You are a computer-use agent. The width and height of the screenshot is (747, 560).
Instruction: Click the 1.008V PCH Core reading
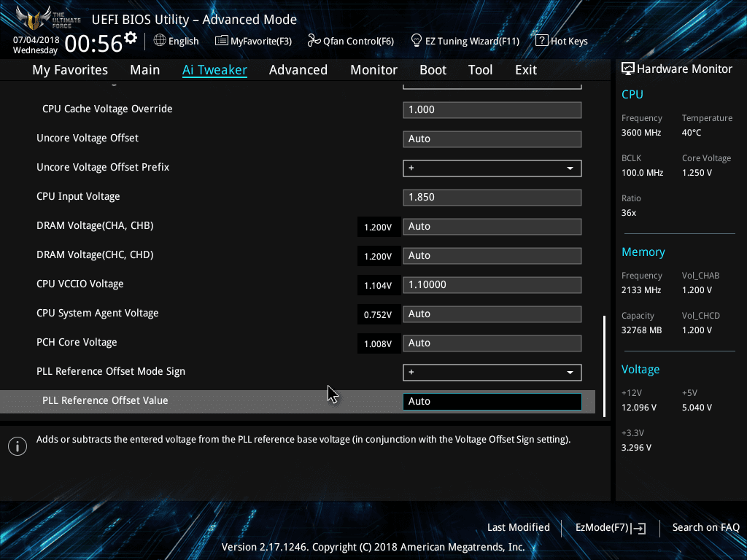pos(378,344)
